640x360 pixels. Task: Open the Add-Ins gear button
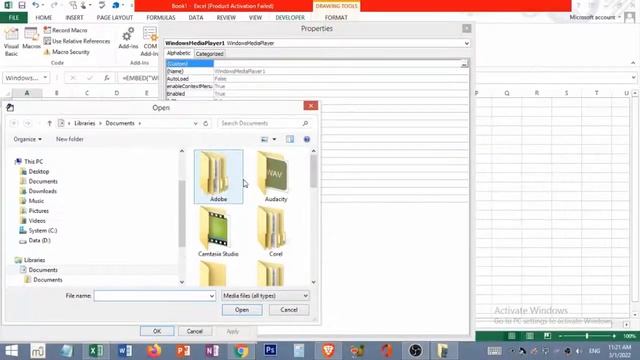(128, 38)
